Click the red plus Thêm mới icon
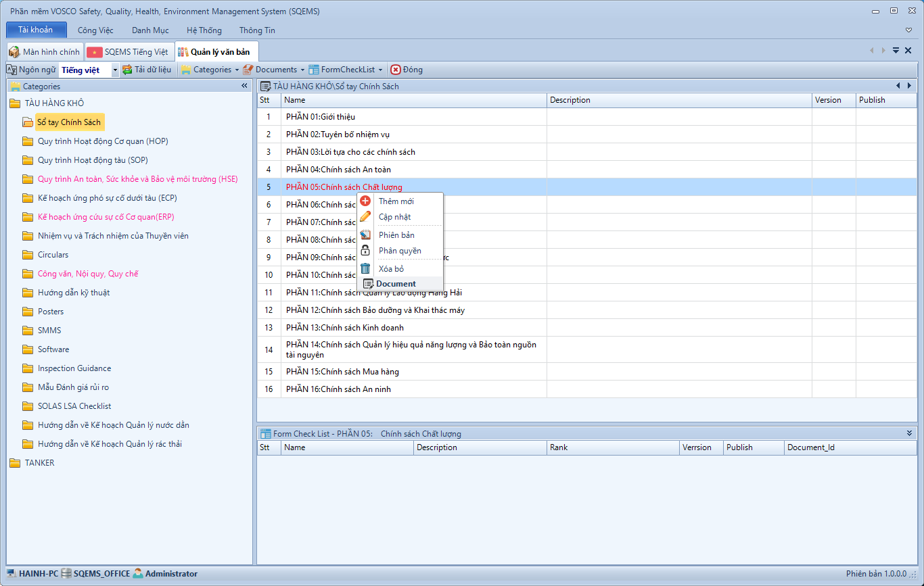Screen dimensions: 924x586 coord(365,201)
